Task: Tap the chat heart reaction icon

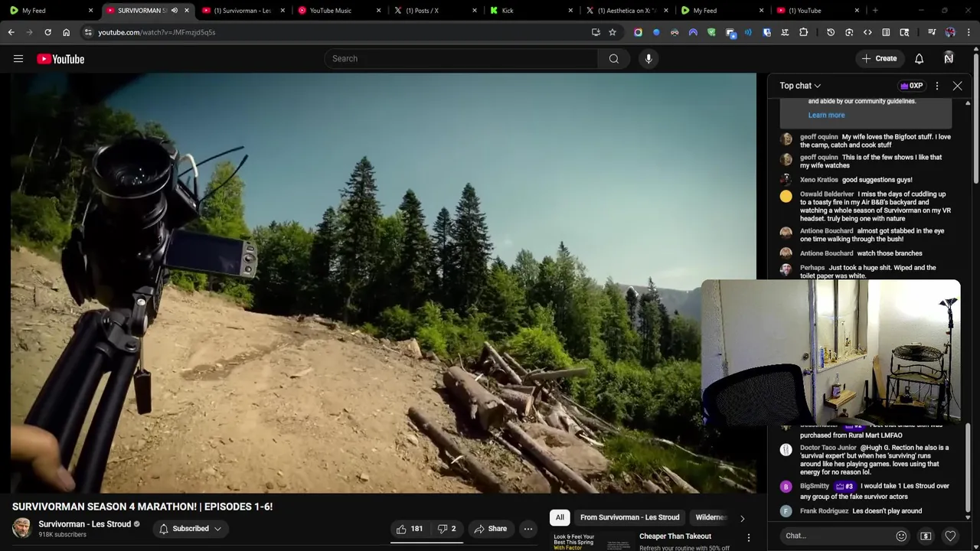Action: [x=950, y=536]
